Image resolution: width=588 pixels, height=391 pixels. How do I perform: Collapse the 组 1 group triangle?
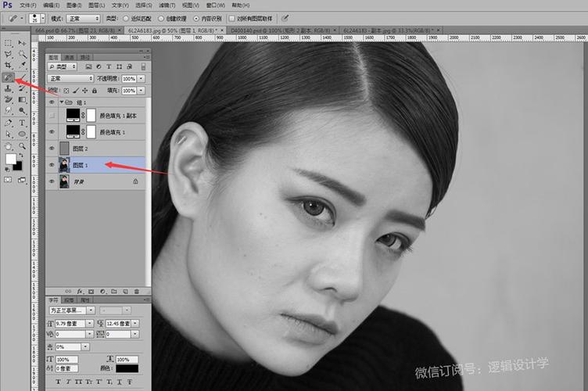(x=62, y=102)
